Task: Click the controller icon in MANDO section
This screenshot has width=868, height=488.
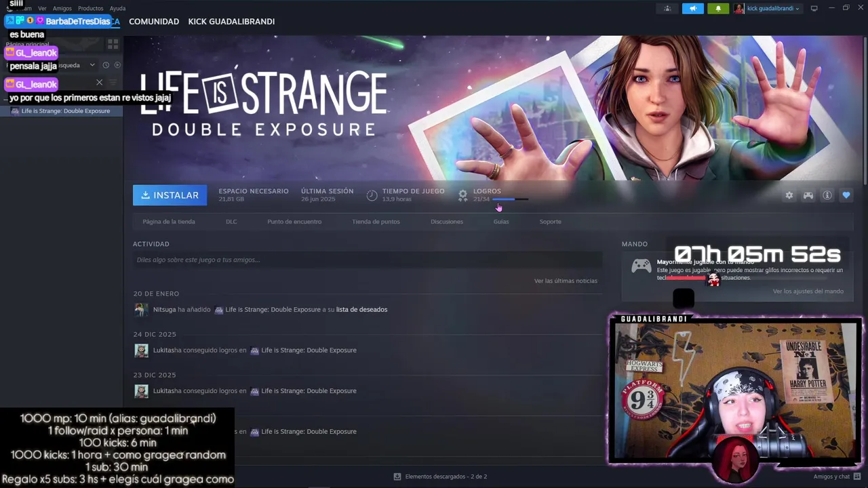Action: [x=641, y=266]
